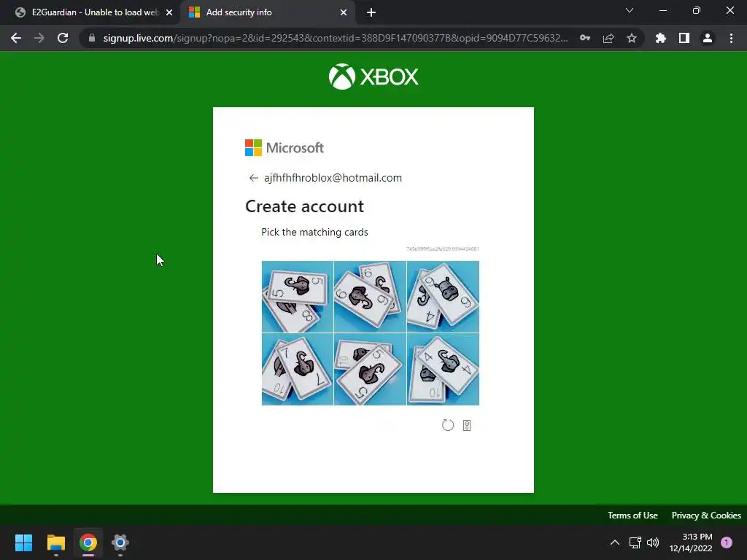Click the Chrome taskbar icon
The width and height of the screenshot is (747, 560).
[88, 542]
